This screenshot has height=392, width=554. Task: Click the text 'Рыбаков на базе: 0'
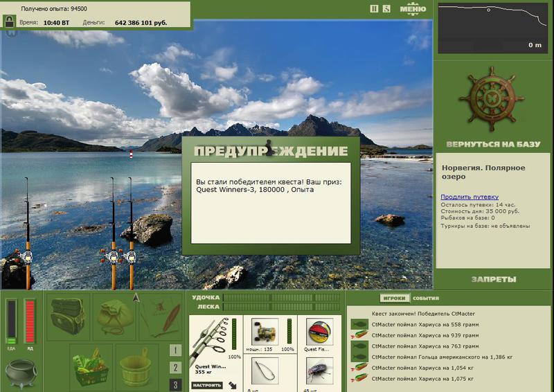[x=467, y=217]
